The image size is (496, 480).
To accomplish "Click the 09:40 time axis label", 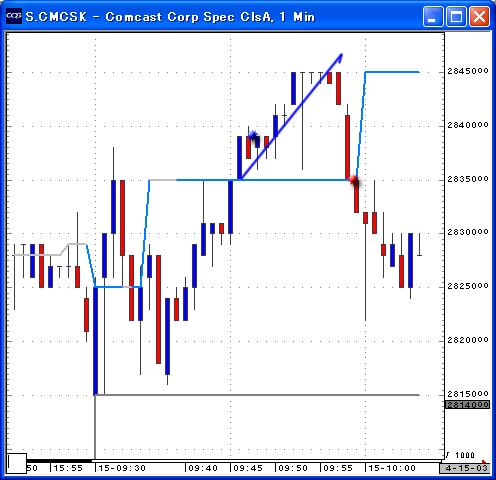I will coord(203,468).
